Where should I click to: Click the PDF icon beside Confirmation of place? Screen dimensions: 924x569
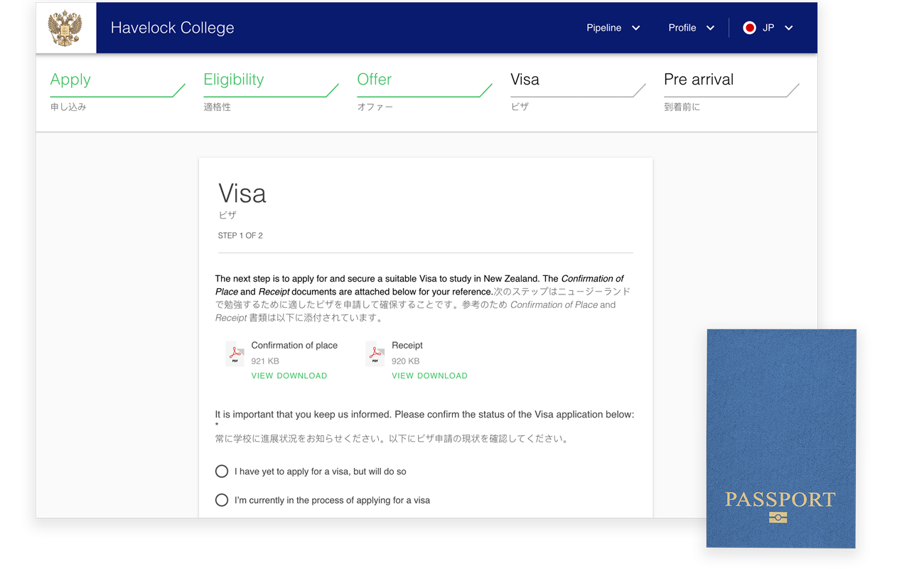235,353
